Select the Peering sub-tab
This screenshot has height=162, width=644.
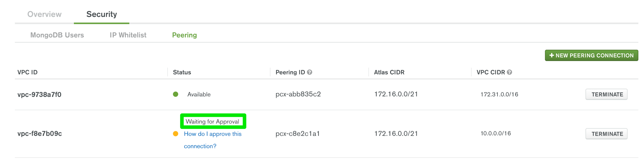[x=184, y=35]
